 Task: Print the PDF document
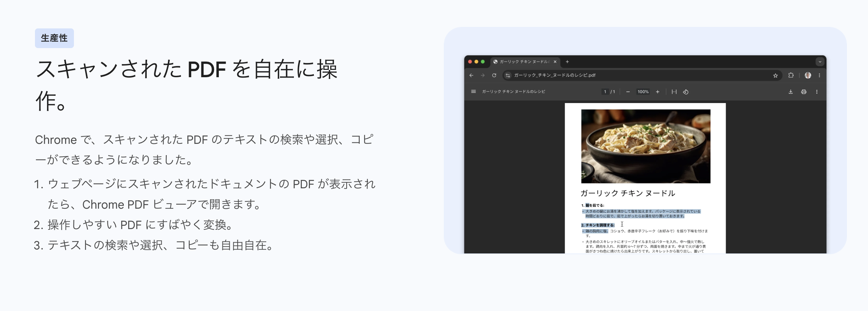(804, 92)
